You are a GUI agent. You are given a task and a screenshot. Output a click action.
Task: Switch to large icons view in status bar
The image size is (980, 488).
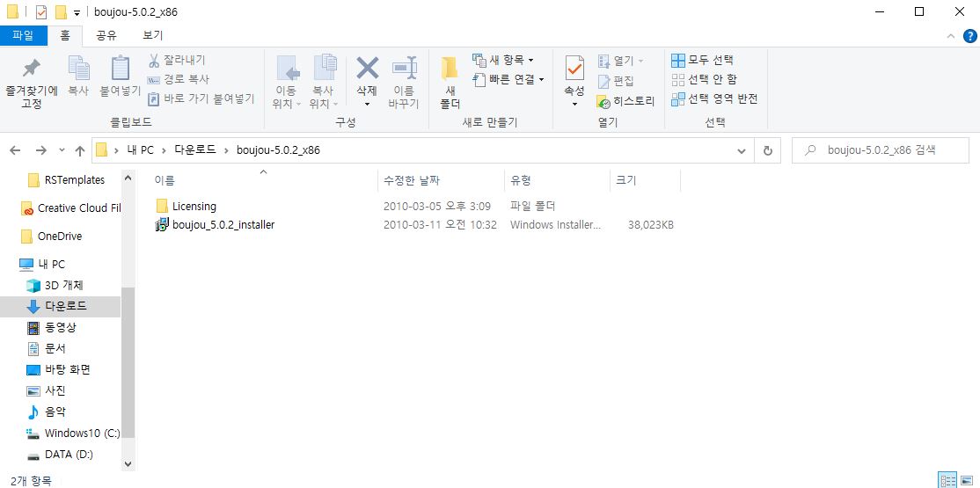click(x=969, y=480)
